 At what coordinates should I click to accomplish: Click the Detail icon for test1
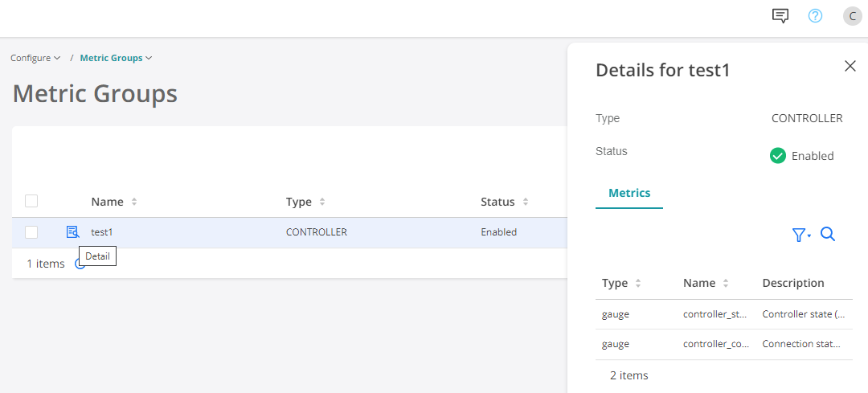72,232
